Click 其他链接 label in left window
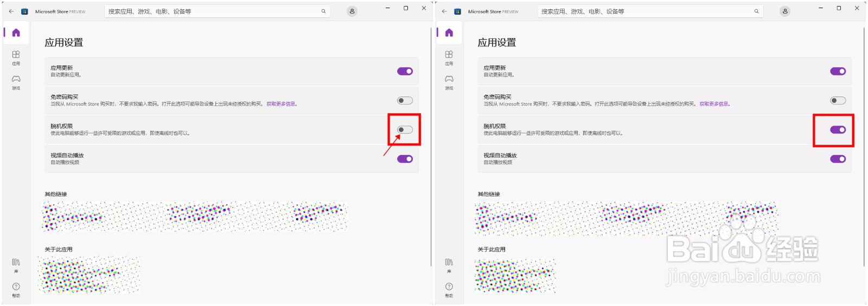The image size is (868, 306). [x=56, y=194]
